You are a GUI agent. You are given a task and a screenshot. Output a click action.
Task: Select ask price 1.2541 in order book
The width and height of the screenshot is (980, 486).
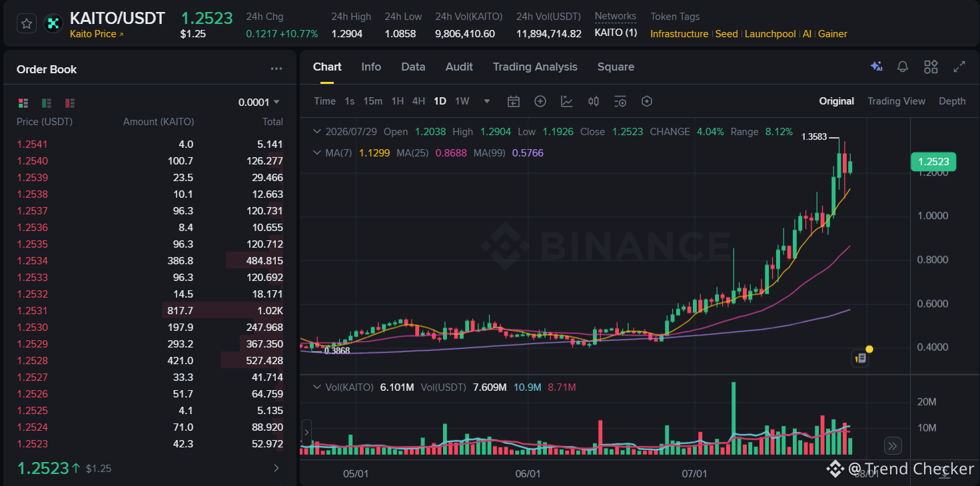pos(32,144)
